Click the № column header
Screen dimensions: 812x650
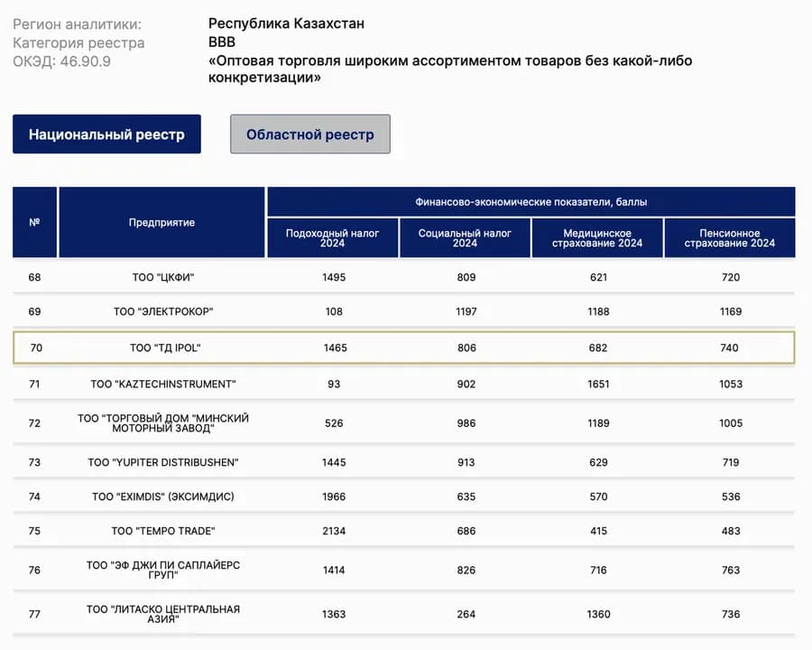pyautogui.click(x=34, y=222)
